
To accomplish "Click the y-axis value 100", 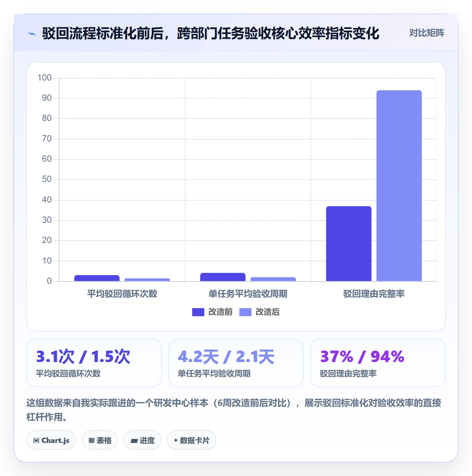I will [x=45, y=78].
